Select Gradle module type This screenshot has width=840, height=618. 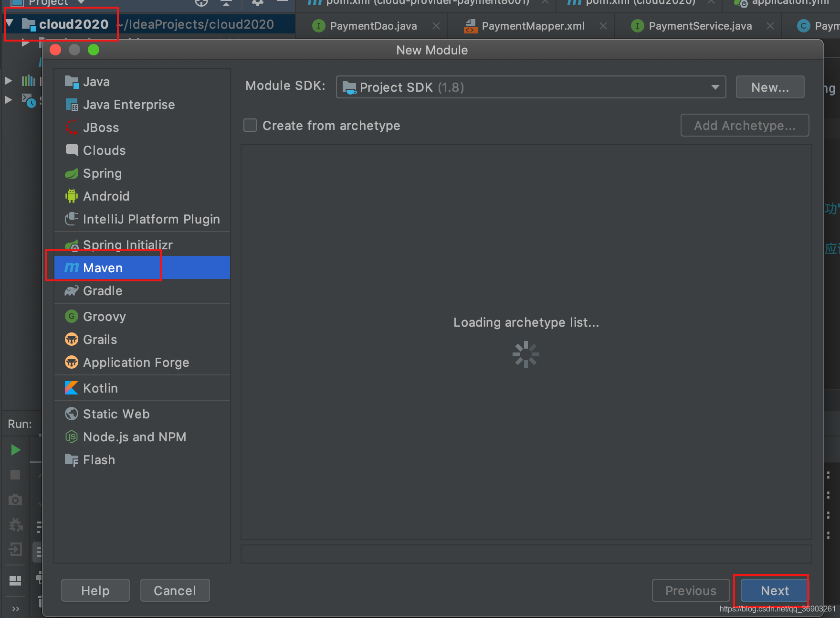point(142,291)
